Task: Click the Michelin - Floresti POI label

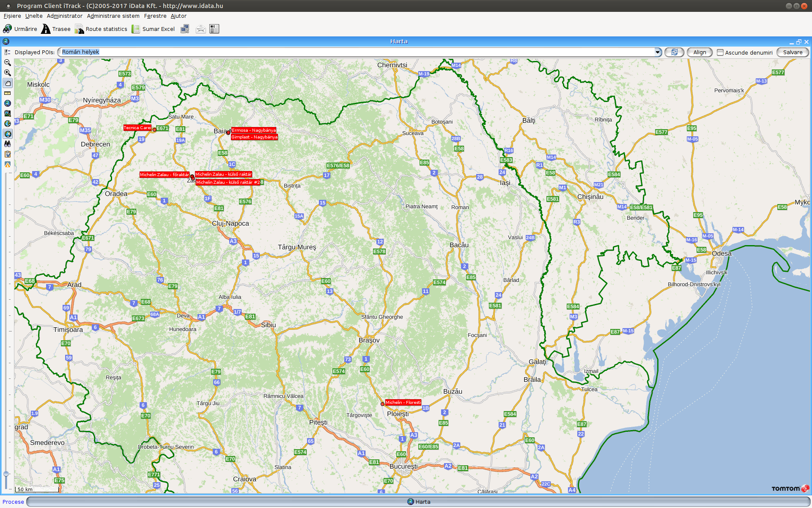Action: (403, 403)
